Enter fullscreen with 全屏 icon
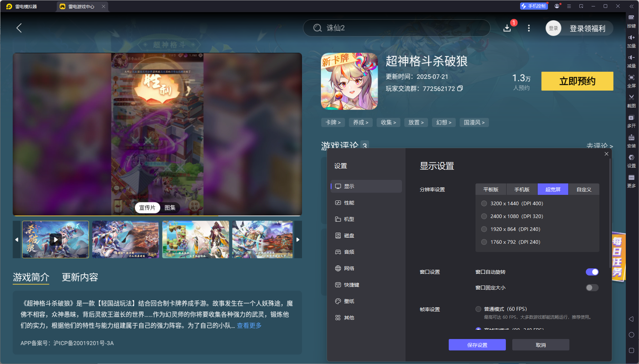This screenshot has width=639, height=364. (x=632, y=81)
